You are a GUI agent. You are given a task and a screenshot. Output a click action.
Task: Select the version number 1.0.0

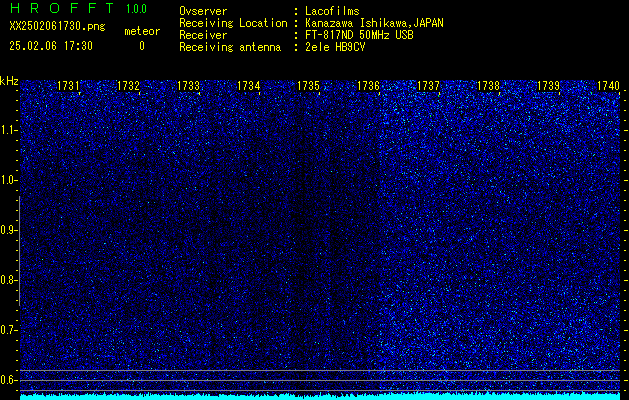(x=136, y=9)
